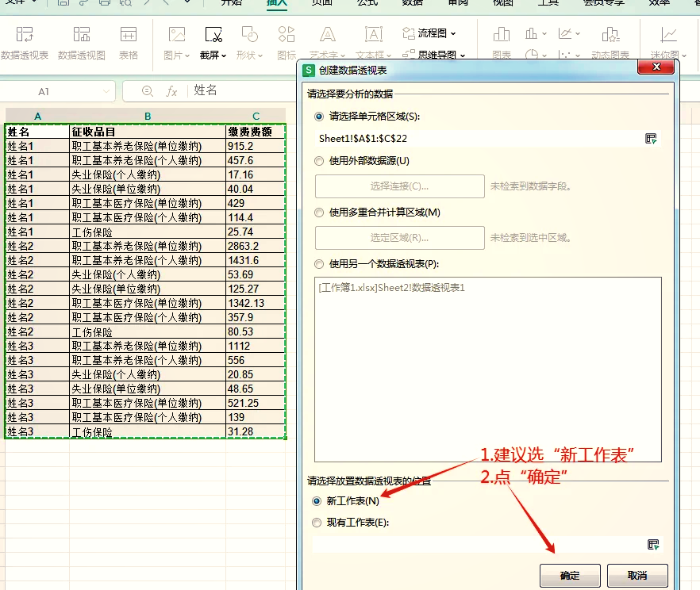Click the 思维导图 mind map icon
This screenshot has width=700, height=590.
click(409, 55)
